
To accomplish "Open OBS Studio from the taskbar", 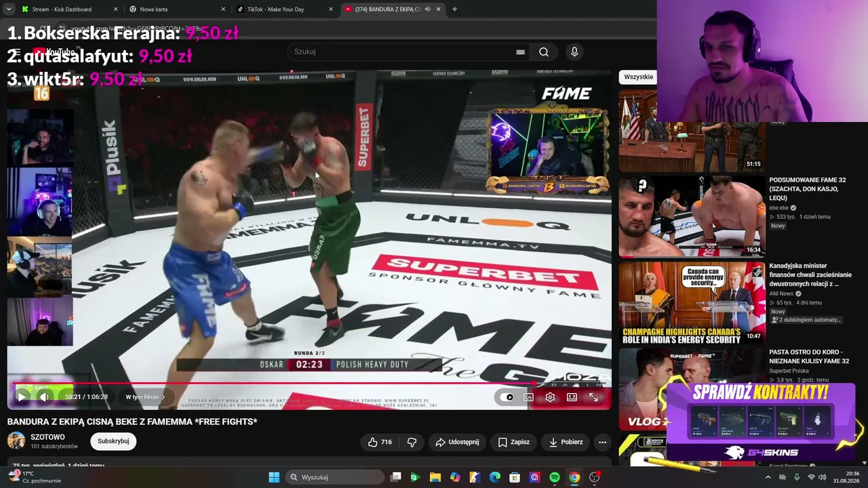I will click(595, 477).
